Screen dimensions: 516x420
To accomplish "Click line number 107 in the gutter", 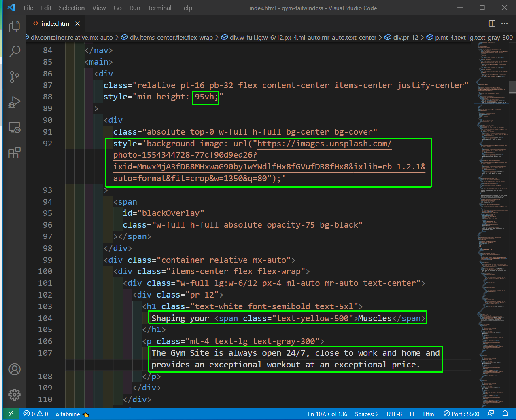I will 45,353.
